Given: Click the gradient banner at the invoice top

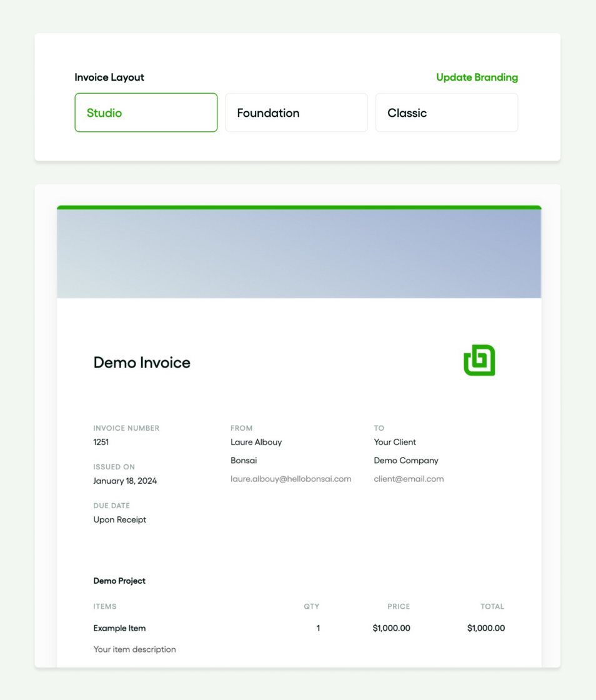Looking at the screenshot, I should pos(298,252).
